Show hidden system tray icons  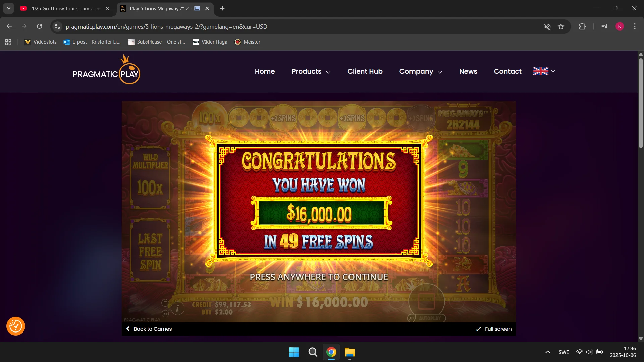coord(548,352)
